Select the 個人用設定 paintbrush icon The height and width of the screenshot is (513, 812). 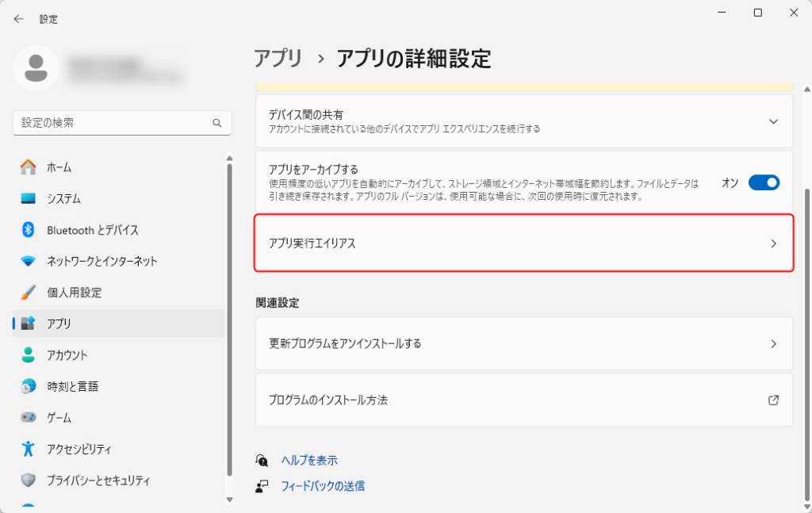pos(29,293)
